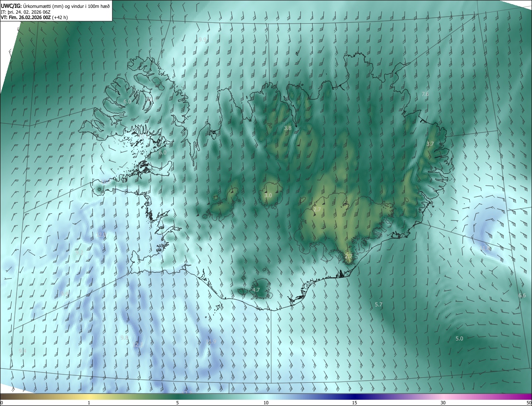
Task: Click the 3.8 value label on map
Action: [288, 128]
